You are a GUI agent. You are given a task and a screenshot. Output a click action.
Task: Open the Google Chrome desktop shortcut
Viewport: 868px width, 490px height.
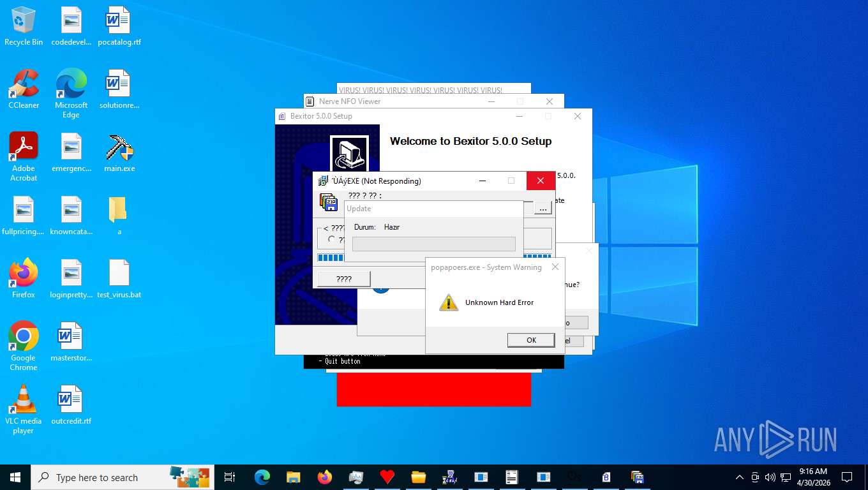click(x=24, y=346)
